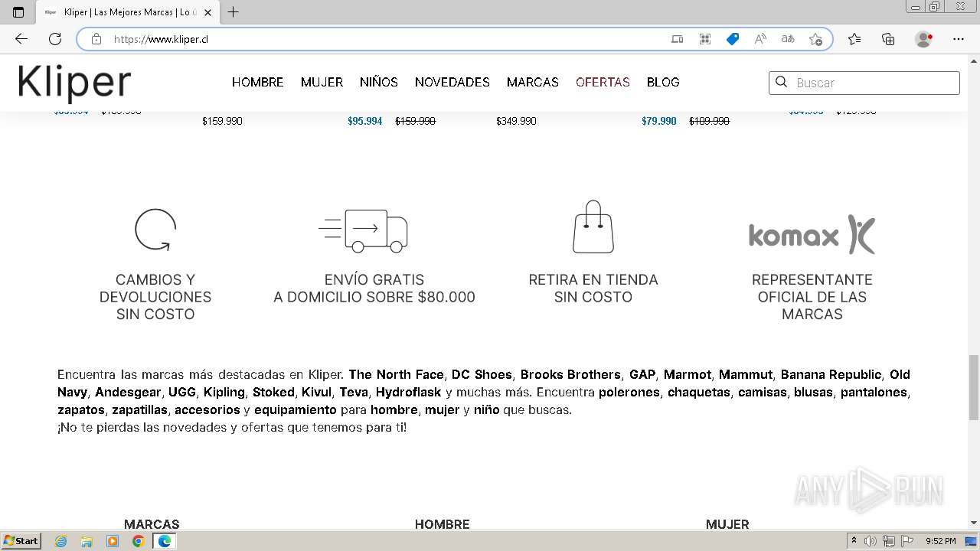Open the HOMBRE menu
The width and height of the screenshot is (980, 551).
257,82
